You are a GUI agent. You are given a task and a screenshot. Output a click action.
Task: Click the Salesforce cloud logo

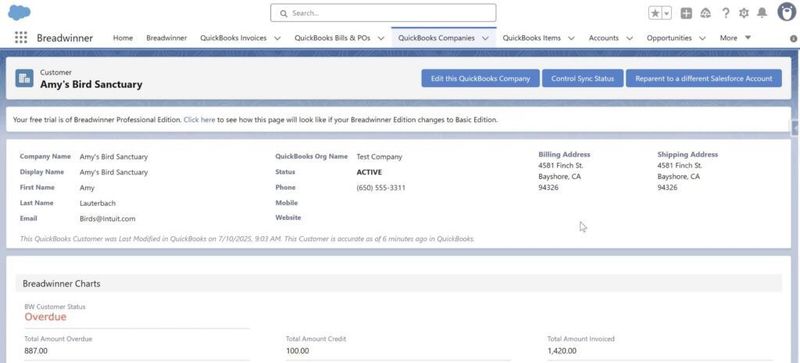pos(19,12)
